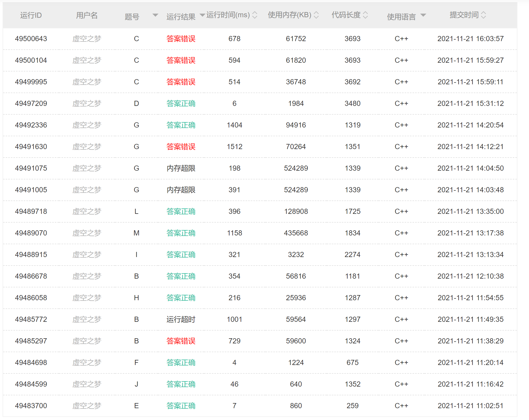Click correct-answer result for run 49497209
The image size is (529, 420).
181,103
